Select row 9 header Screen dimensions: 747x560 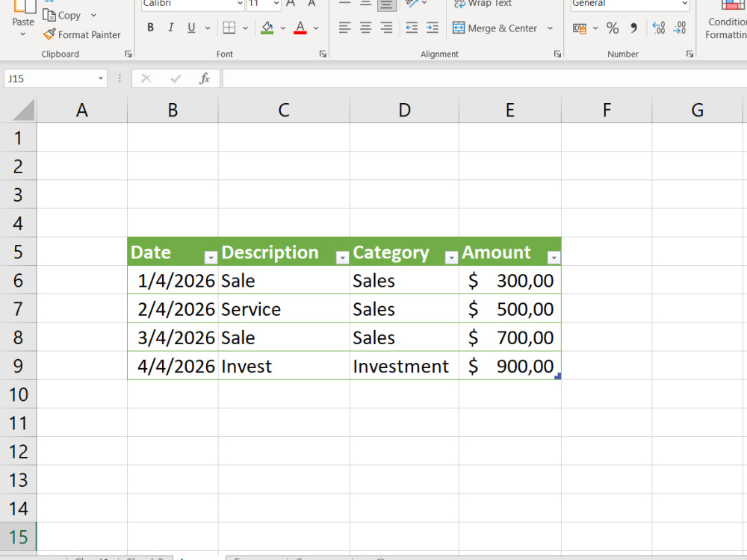tap(18, 366)
